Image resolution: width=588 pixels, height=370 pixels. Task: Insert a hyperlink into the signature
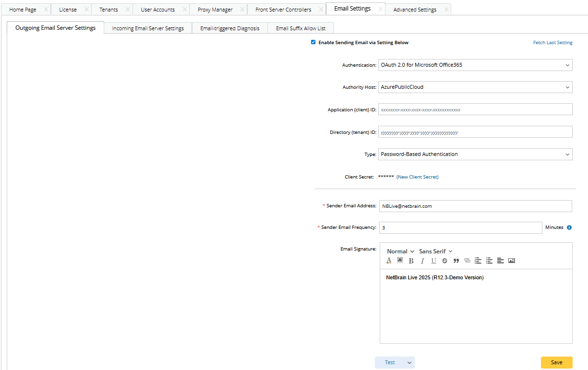pyautogui.click(x=467, y=261)
